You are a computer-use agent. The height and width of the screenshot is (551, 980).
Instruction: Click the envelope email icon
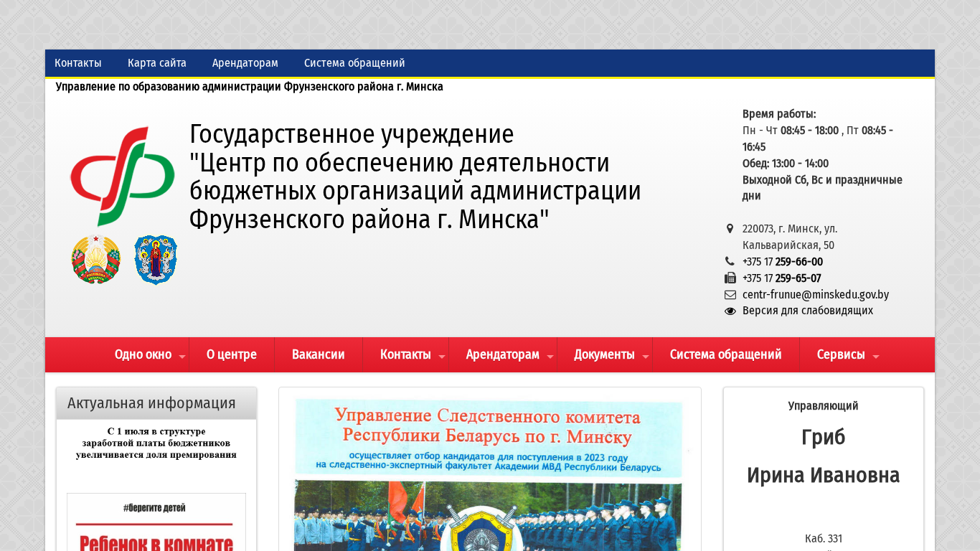click(730, 295)
